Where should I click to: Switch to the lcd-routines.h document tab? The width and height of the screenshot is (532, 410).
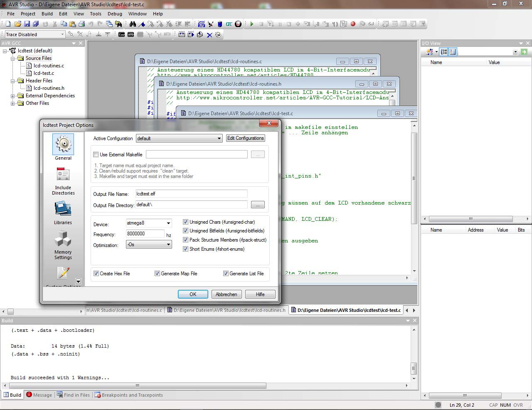(227, 310)
